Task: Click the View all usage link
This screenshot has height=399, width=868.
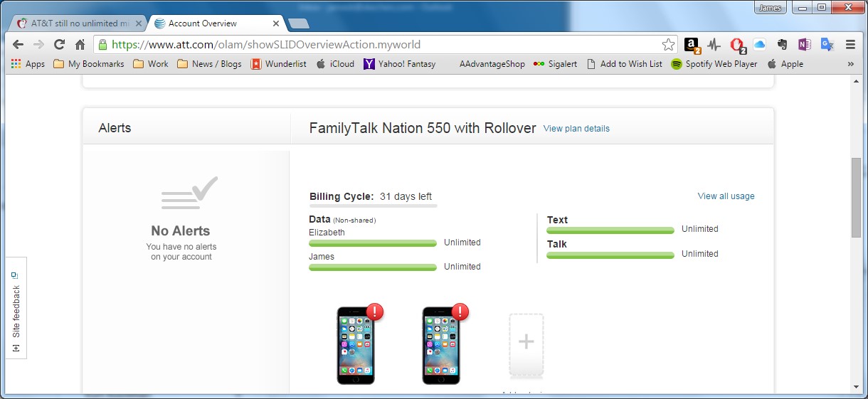Action: coord(726,196)
